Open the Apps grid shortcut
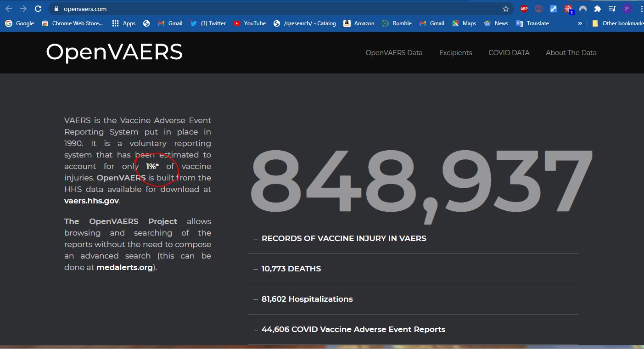 coord(123,23)
